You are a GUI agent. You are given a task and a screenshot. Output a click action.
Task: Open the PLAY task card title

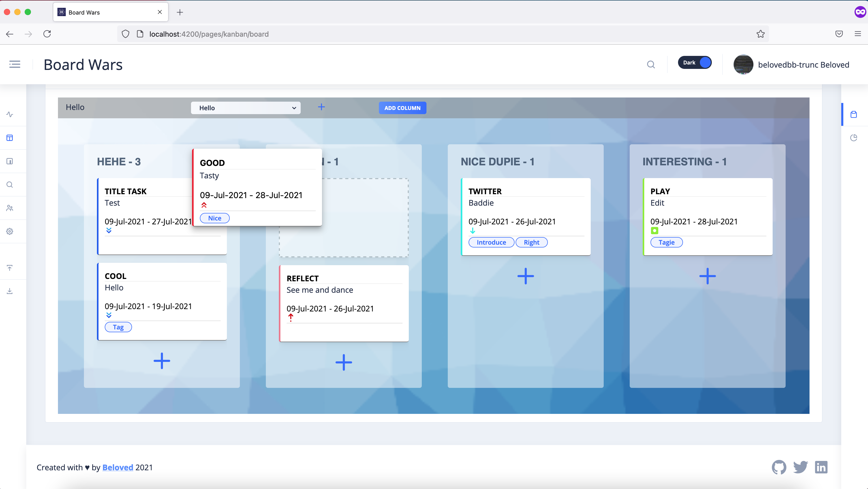pyautogui.click(x=660, y=191)
